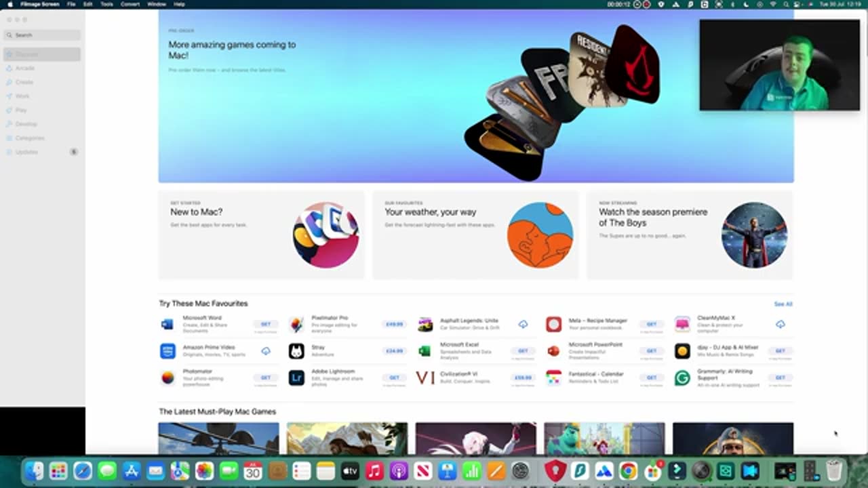Get Microsoft Word
The height and width of the screenshot is (488, 868).
click(266, 324)
